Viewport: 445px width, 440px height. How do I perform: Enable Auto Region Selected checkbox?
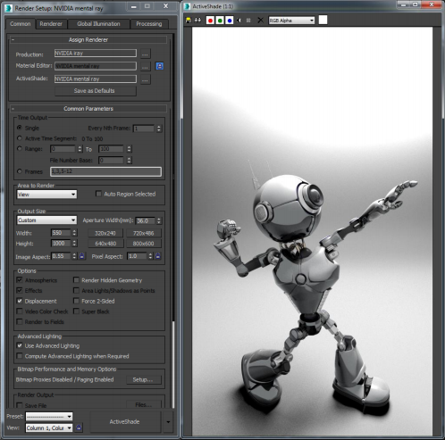98,194
